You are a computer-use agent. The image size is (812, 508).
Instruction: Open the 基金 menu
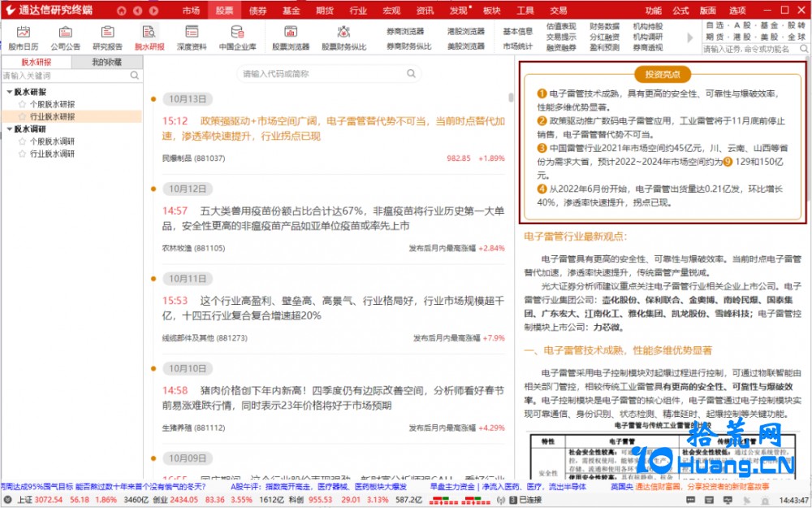(291, 11)
